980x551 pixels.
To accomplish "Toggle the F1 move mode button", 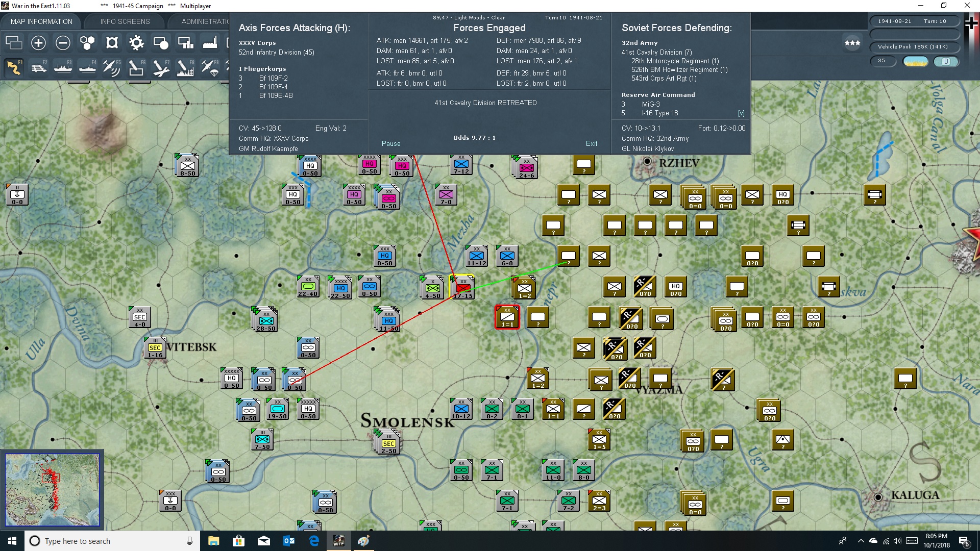I will (x=14, y=68).
